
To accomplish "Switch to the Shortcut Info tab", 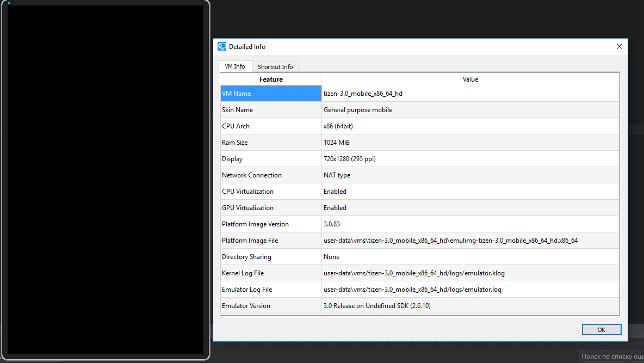I will tap(275, 67).
